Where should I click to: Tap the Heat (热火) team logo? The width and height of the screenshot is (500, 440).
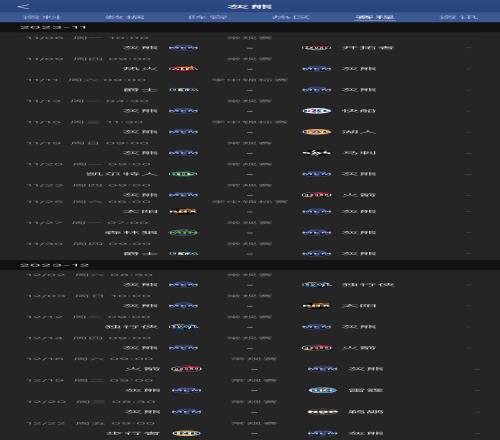pyautogui.click(x=183, y=69)
